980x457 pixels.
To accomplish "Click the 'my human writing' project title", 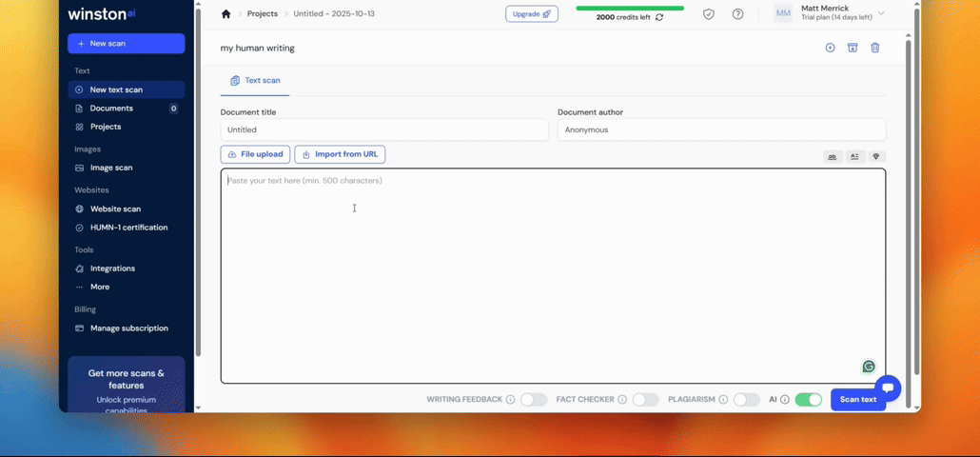I will pyautogui.click(x=258, y=49).
